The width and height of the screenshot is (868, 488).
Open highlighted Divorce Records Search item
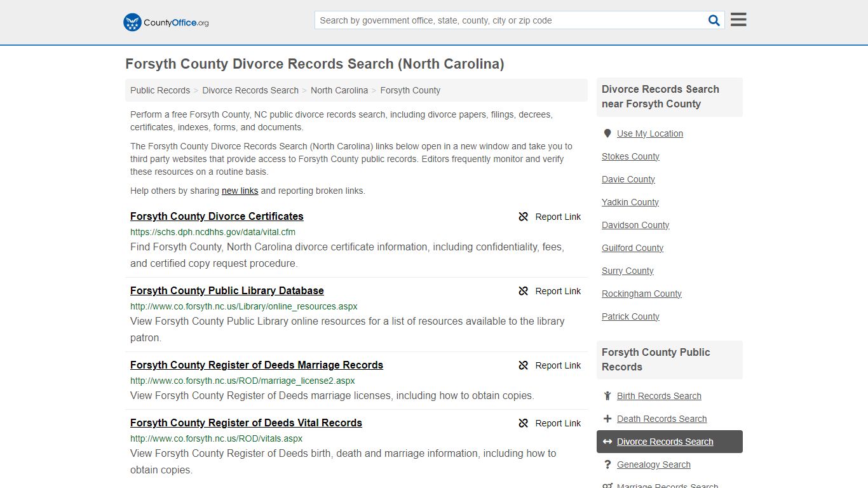coord(670,442)
